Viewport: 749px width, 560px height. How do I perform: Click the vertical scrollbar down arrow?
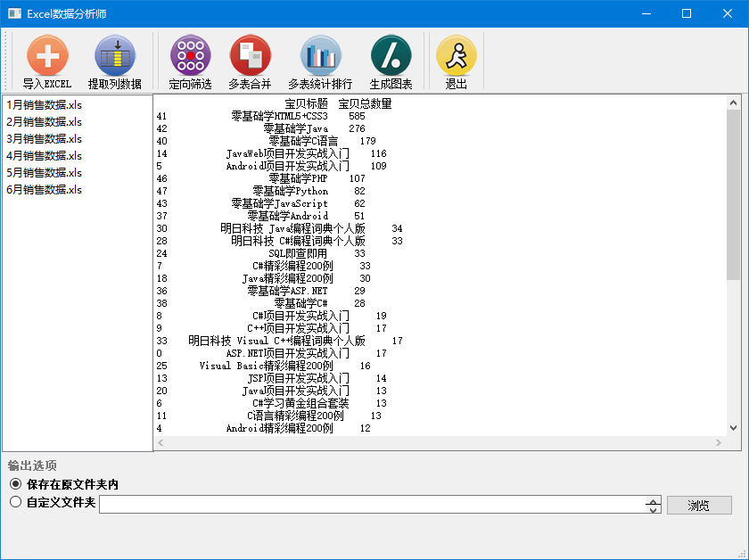click(733, 428)
